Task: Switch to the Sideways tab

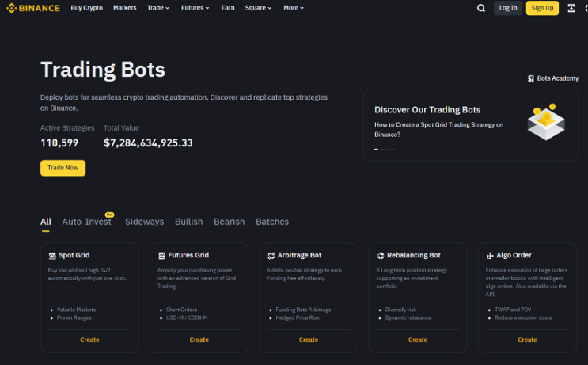Action: click(x=144, y=222)
